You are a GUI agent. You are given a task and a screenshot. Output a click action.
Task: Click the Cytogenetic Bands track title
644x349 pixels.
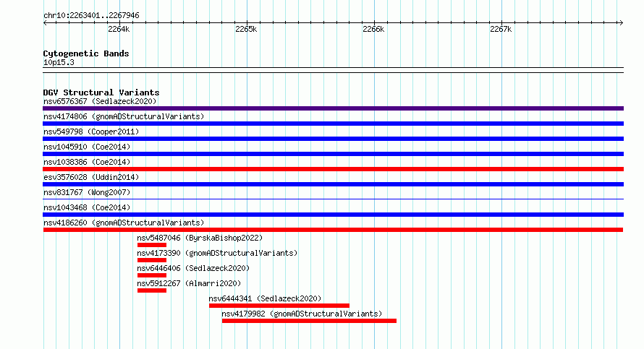[86, 53]
